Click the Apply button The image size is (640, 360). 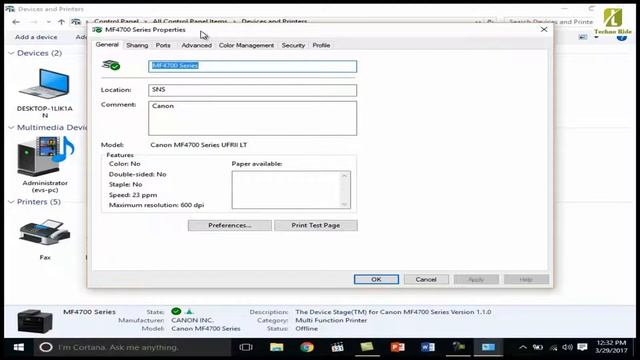pos(476,279)
